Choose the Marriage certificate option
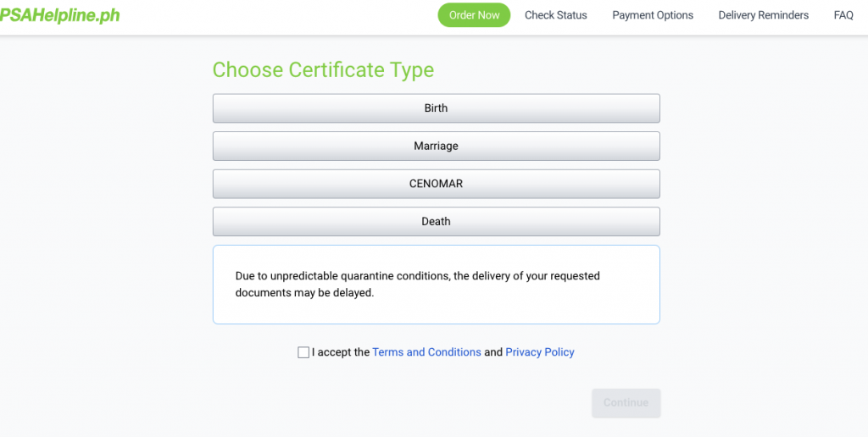Viewport: 868px width, 437px height. coord(437,146)
